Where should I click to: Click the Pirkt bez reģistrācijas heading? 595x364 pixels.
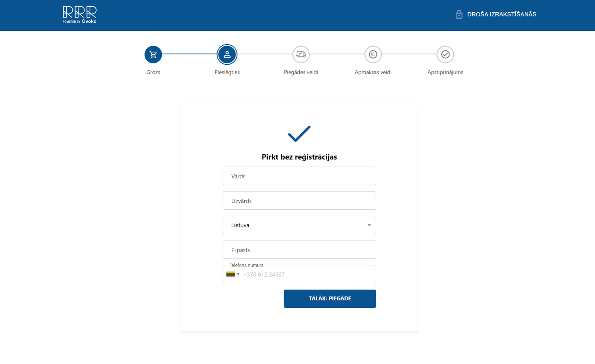[299, 157]
